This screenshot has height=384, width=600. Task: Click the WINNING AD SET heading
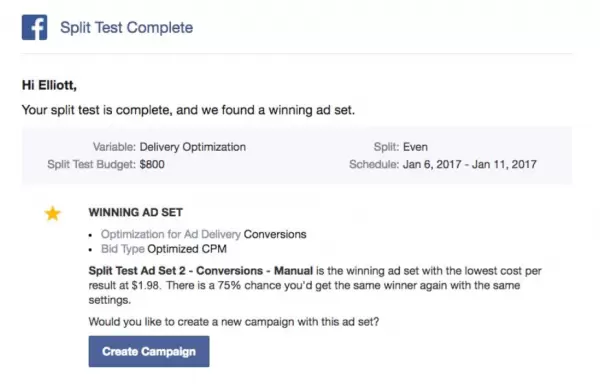(x=136, y=212)
